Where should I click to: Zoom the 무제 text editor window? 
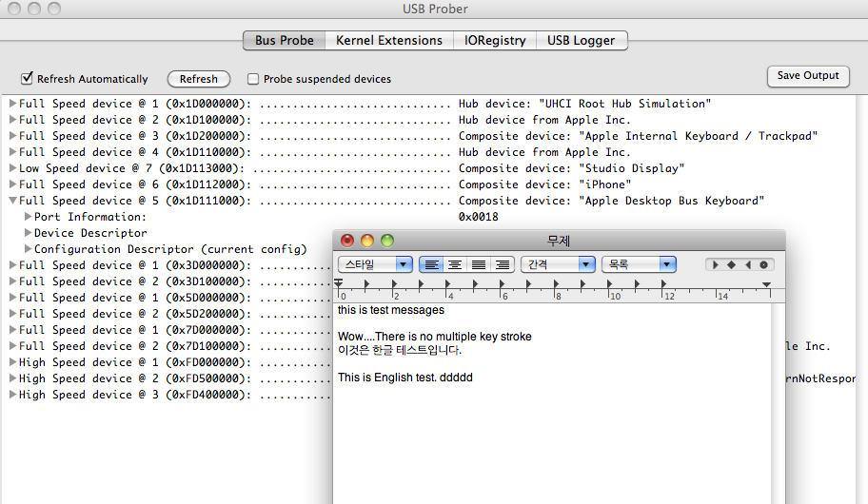click(x=387, y=241)
